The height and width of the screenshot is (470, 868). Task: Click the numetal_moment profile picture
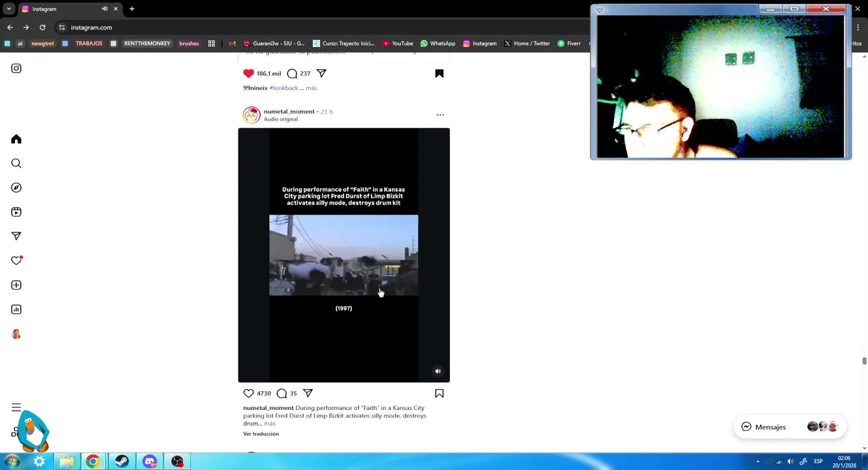click(251, 115)
